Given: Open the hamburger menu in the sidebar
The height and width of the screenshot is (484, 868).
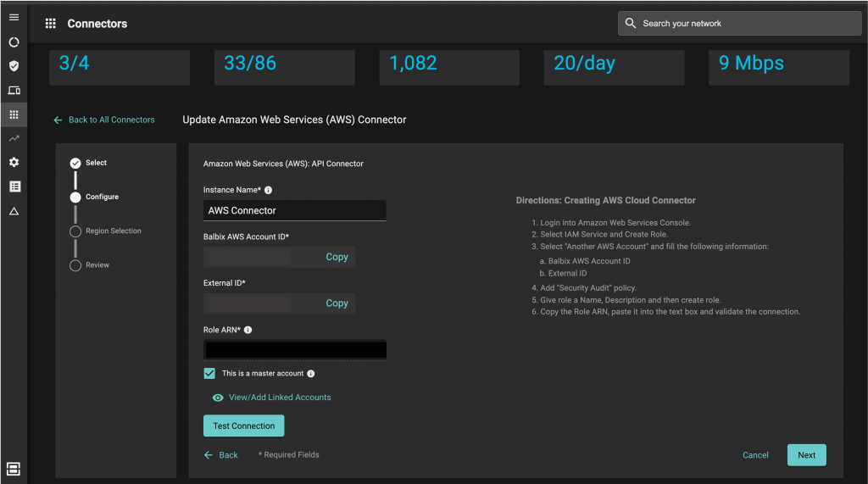Looking at the screenshot, I should pos(14,18).
